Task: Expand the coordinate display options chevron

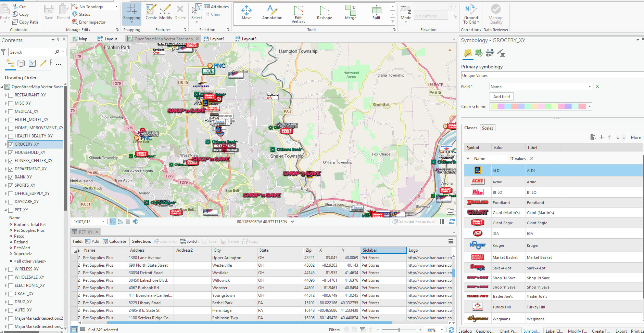Action: 292,222
